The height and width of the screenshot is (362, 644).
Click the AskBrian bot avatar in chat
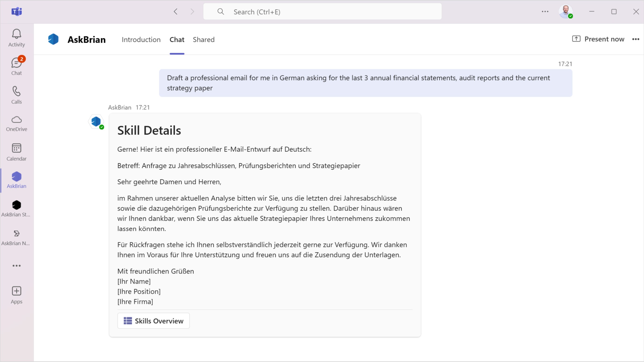96,122
